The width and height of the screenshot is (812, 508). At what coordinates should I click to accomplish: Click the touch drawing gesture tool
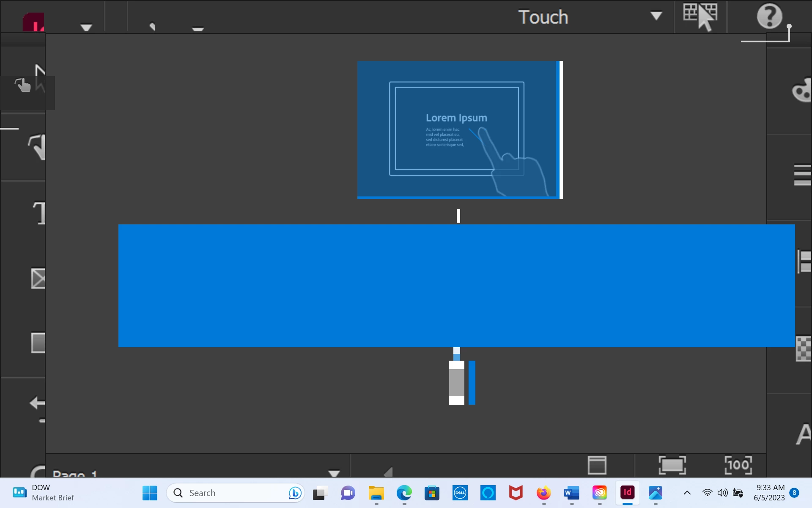(x=37, y=146)
